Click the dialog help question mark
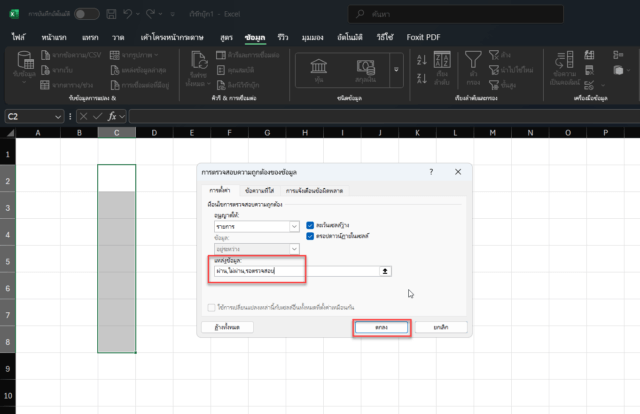This screenshot has width=640, height=414. click(431, 172)
